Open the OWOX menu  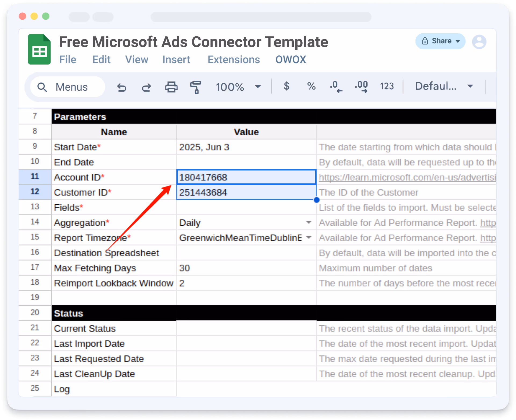click(291, 59)
